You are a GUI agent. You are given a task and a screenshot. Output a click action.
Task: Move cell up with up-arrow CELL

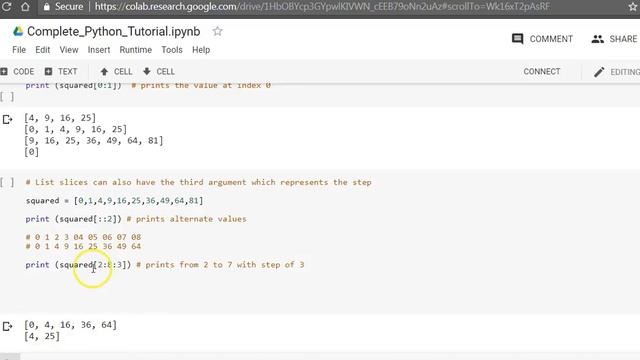tap(116, 71)
